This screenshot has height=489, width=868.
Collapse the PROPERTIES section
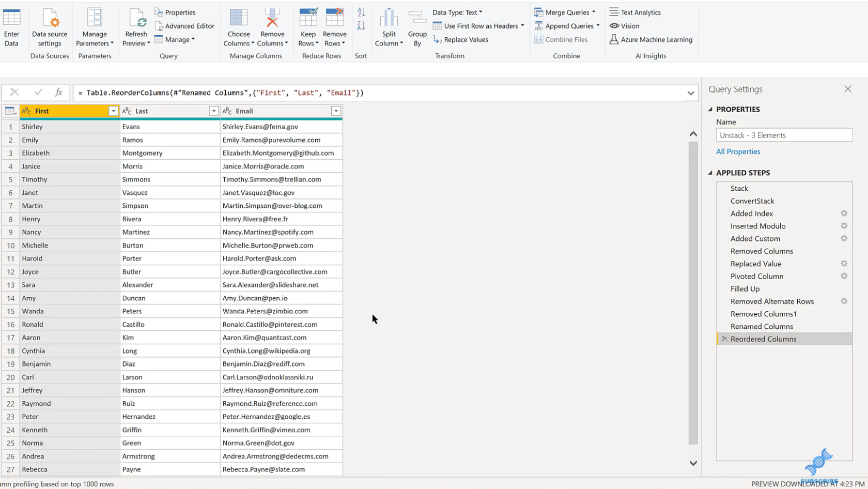(710, 109)
